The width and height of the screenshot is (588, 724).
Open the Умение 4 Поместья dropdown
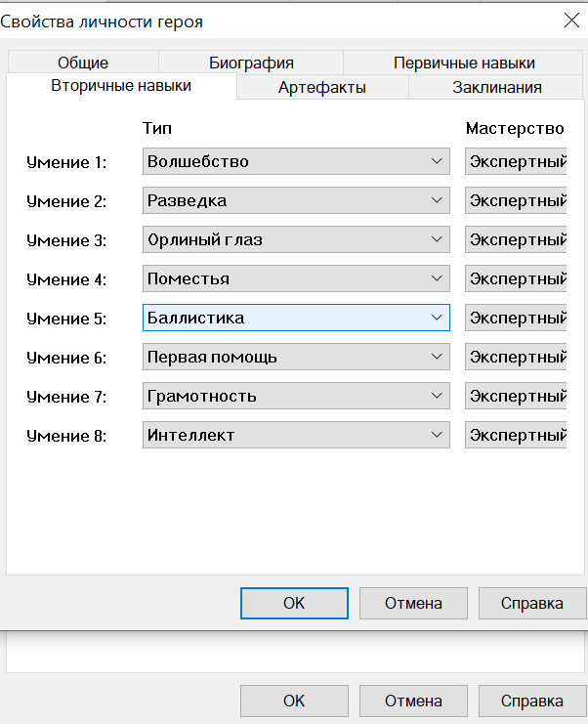(x=296, y=278)
